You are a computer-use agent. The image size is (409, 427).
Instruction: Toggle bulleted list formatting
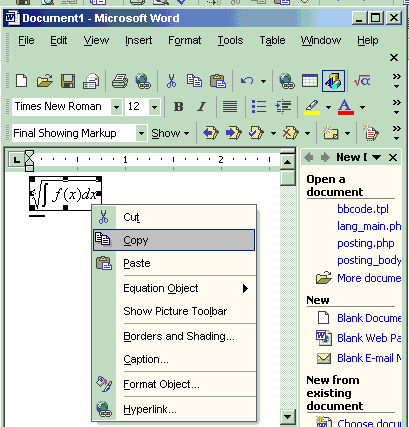[259, 107]
